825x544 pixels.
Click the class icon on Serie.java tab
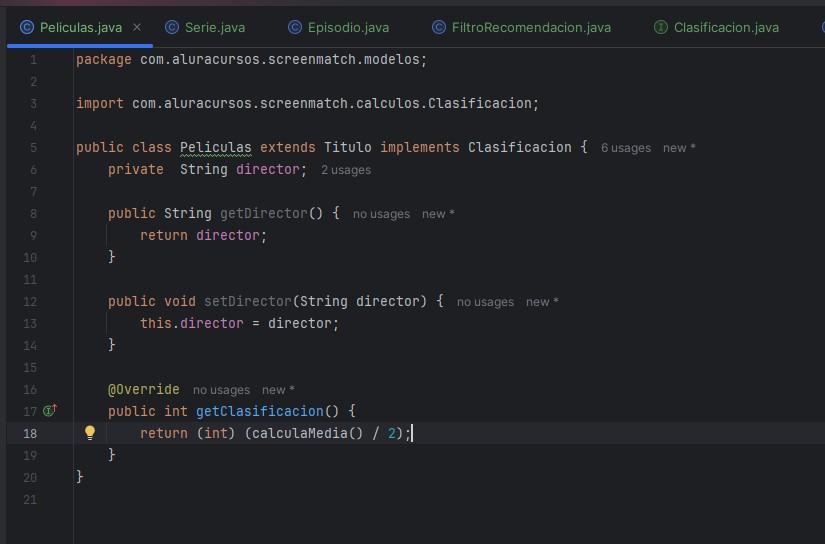click(x=172, y=27)
